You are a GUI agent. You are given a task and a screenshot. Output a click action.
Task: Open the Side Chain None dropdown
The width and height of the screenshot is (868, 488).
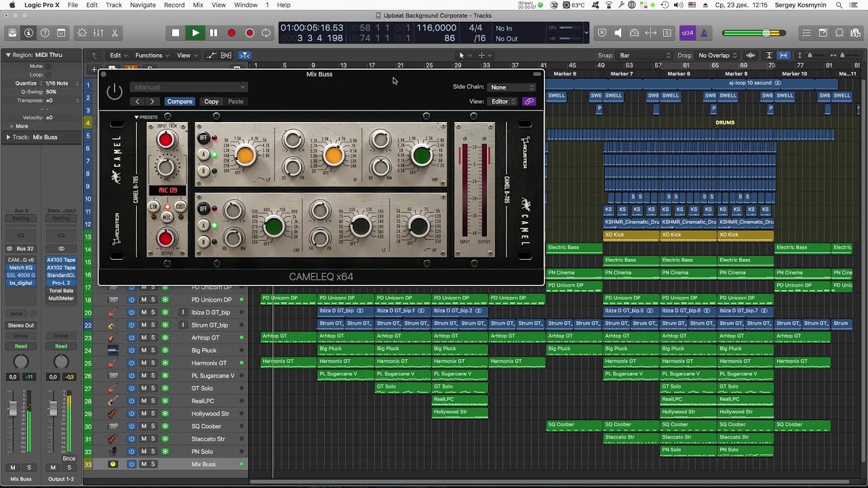[x=513, y=87]
